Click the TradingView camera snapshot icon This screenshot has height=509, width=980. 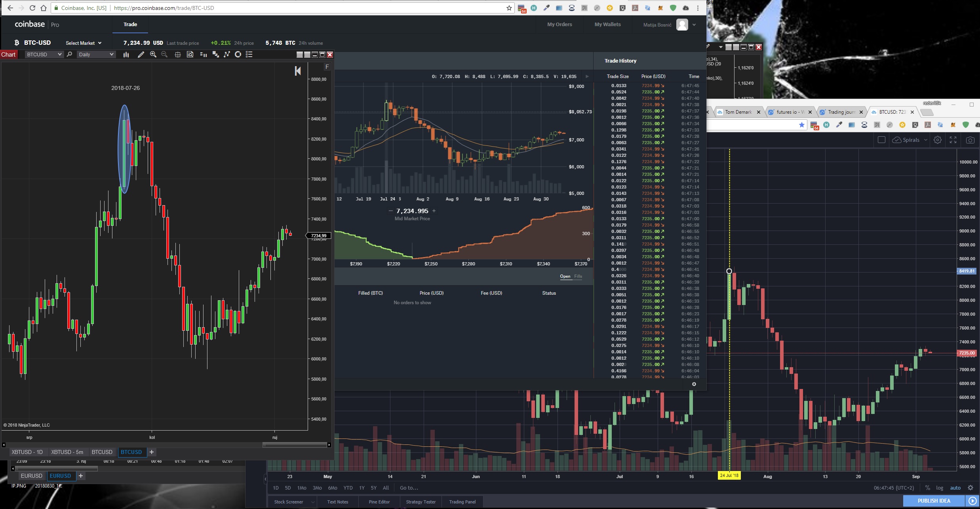[970, 140]
